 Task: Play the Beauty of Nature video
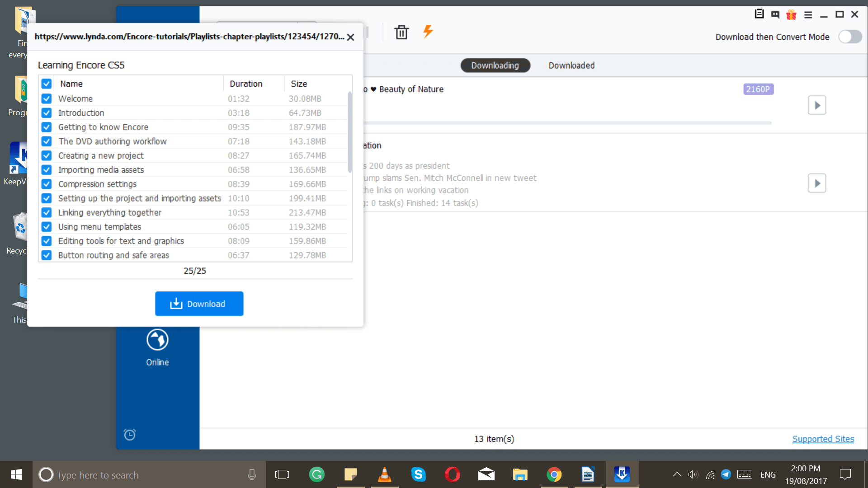coord(817,105)
